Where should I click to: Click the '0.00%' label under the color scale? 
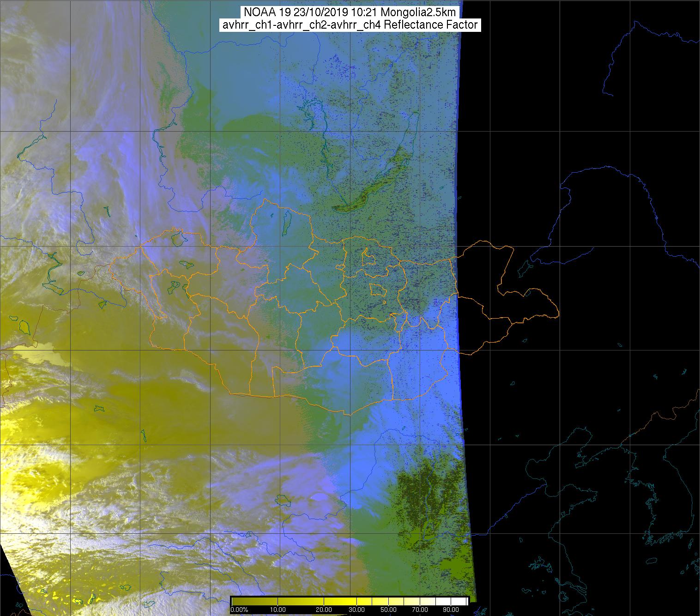click(239, 610)
